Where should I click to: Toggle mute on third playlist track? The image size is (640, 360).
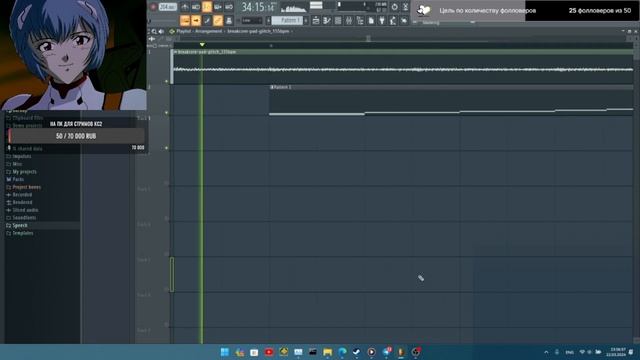tap(167, 148)
